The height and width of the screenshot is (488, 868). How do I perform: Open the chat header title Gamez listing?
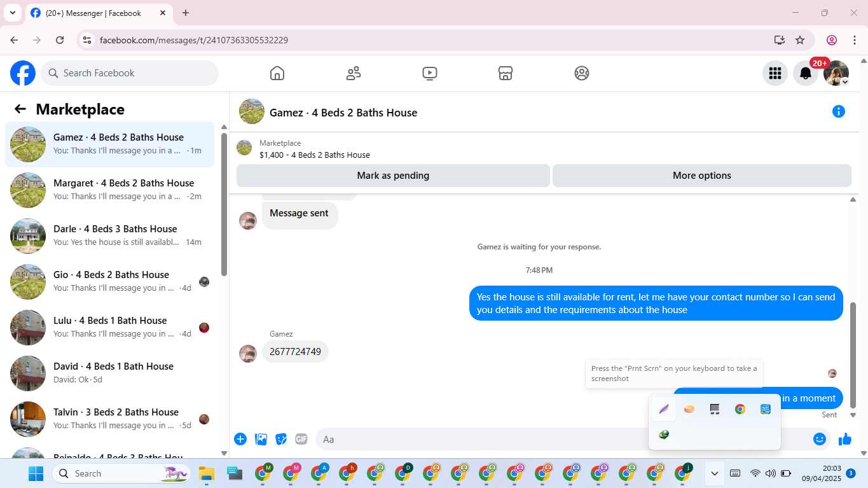pos(343,113)
